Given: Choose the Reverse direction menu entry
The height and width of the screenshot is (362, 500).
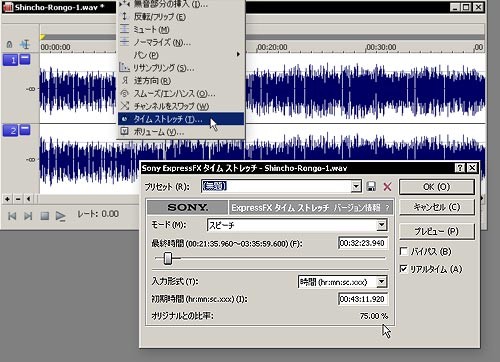Looking at the screenshot, I should (181, 80).
